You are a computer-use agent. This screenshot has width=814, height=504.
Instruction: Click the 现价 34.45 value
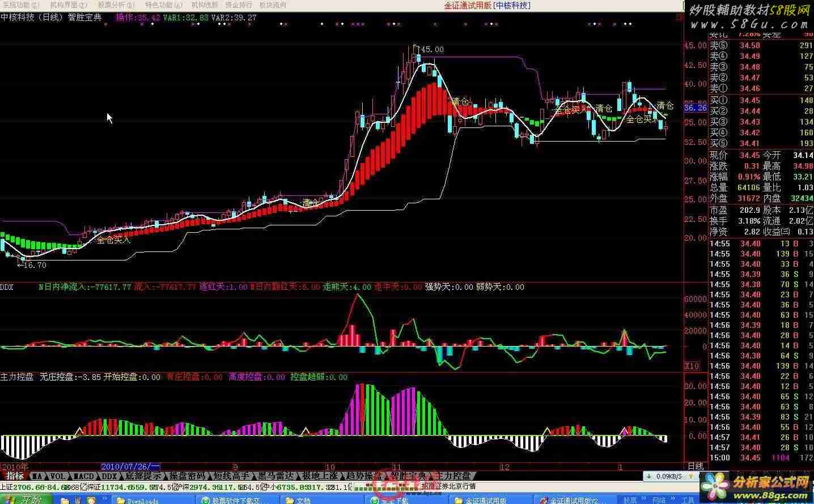pos(749,155)
